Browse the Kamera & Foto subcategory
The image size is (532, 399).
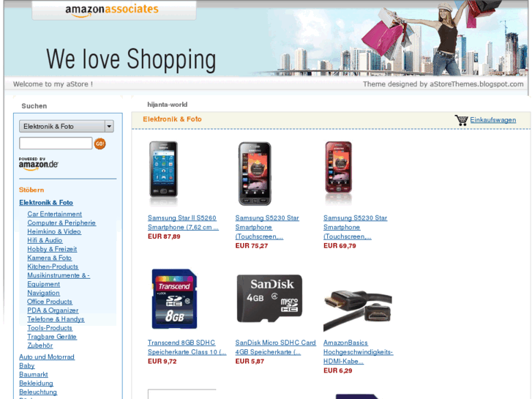pos(50,258)
